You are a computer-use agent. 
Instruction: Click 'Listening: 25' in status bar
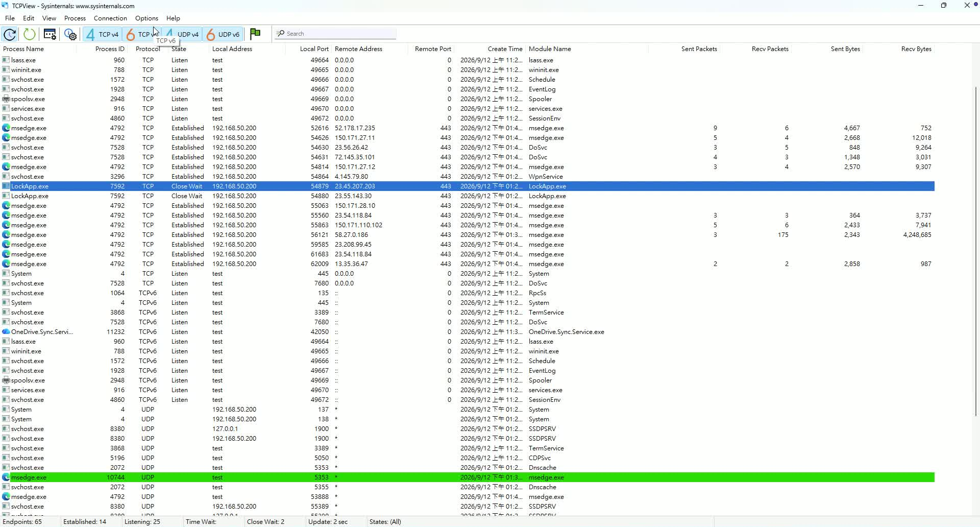(x=142, y=522)
